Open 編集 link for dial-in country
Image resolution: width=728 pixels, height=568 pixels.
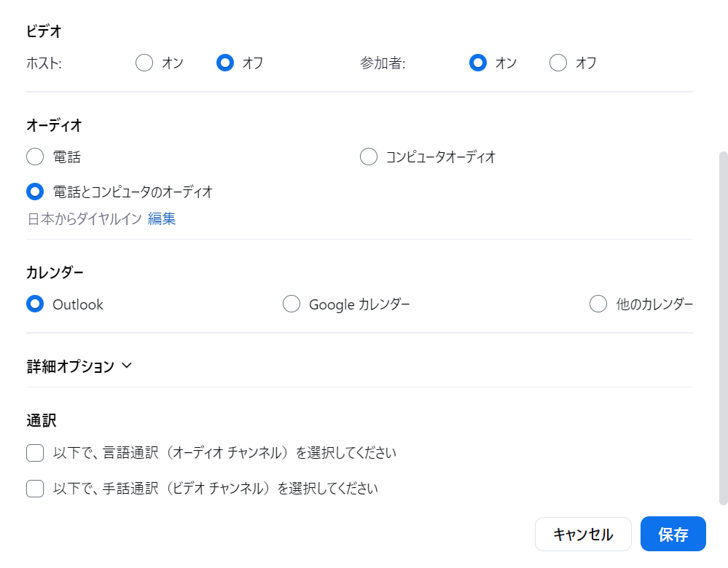click(x=162, y=218)
